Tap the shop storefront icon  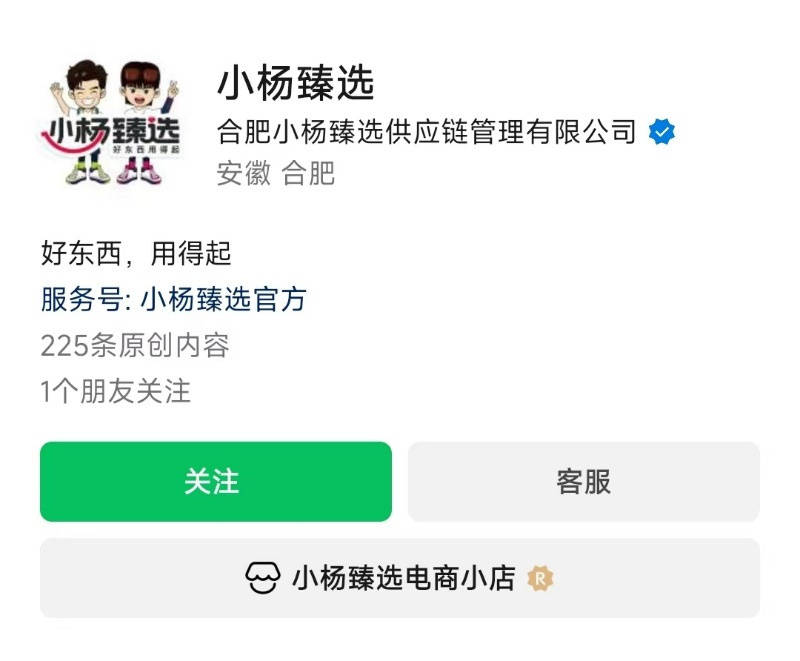[x=263, y=578]
